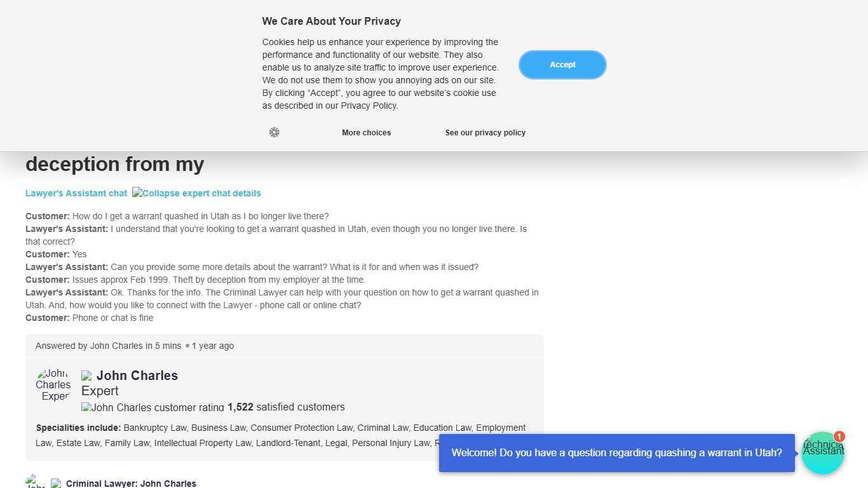The image size is (868, 488).
Task: Click the 'deception from my' page heading
Action: click(x=114, y=164)
